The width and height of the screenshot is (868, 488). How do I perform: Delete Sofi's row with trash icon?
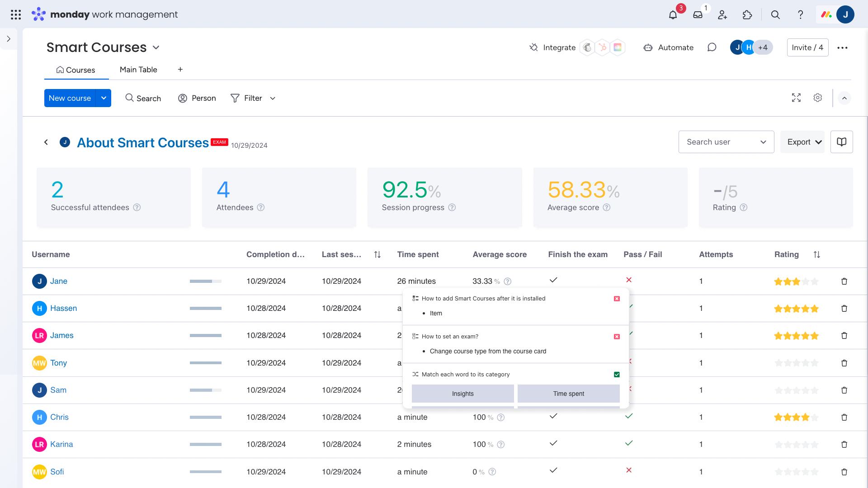click(x=844, y=472)
